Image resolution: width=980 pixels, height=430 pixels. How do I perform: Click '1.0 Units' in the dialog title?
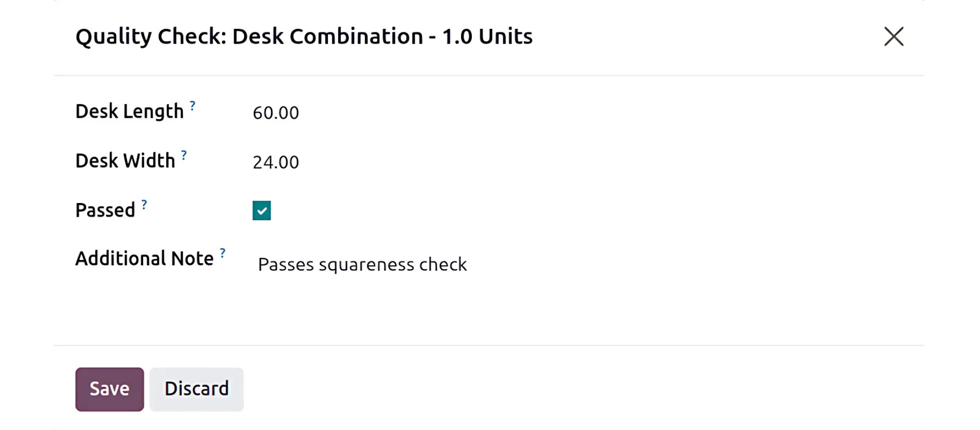coord(487,36)
